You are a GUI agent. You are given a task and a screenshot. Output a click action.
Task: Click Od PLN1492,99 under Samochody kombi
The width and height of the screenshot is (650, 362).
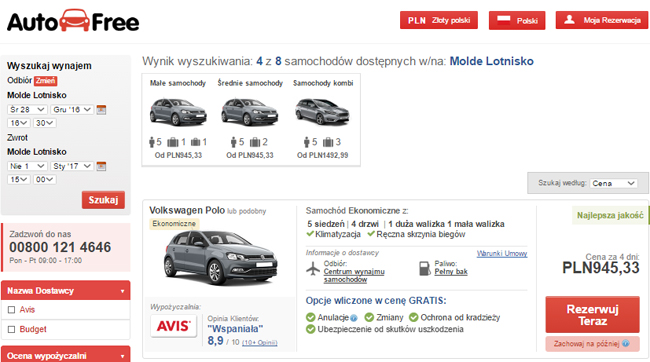point(323,155)
